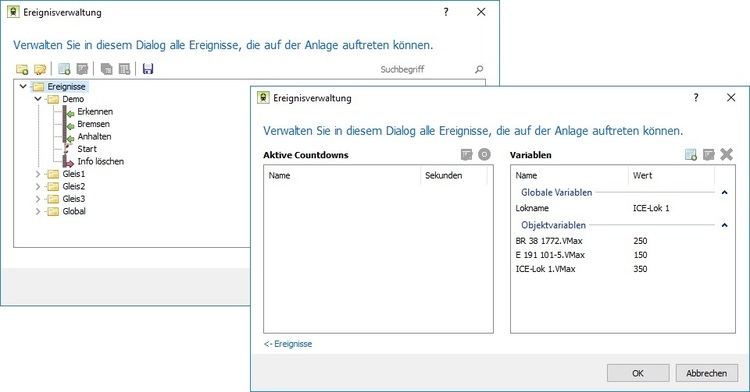Edit the selected event group folder
The image size is (750, 392).
40,69
